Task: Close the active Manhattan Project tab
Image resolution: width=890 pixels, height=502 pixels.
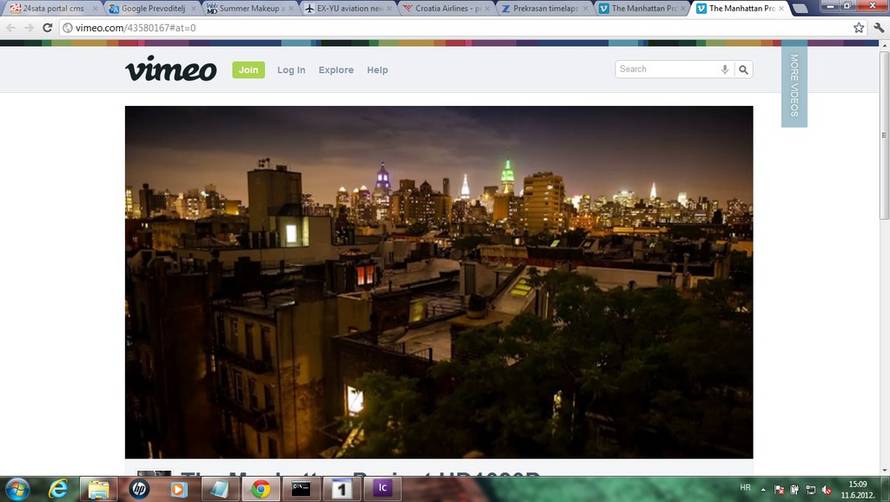Action: point(782,9)
